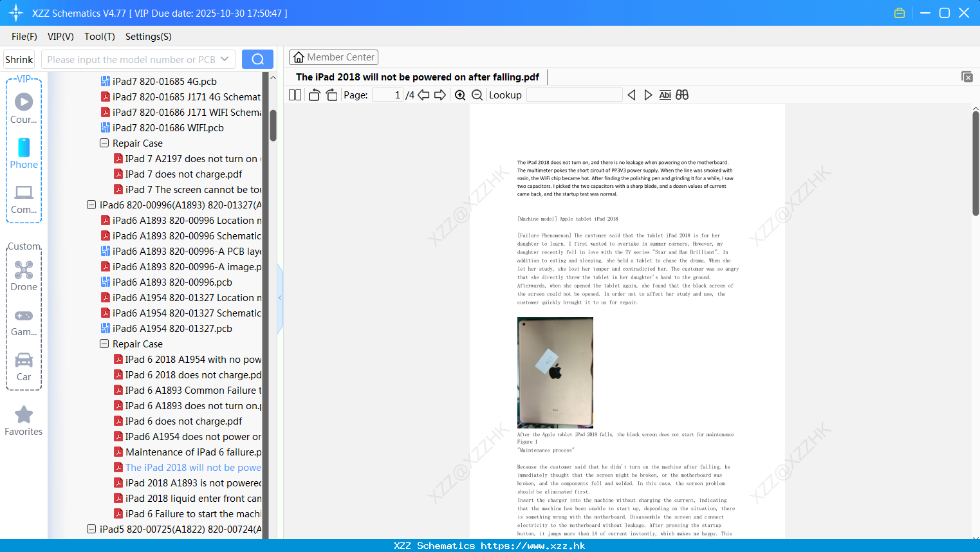
Task: Select the open PDF document tab
Action: coord(418,77)
